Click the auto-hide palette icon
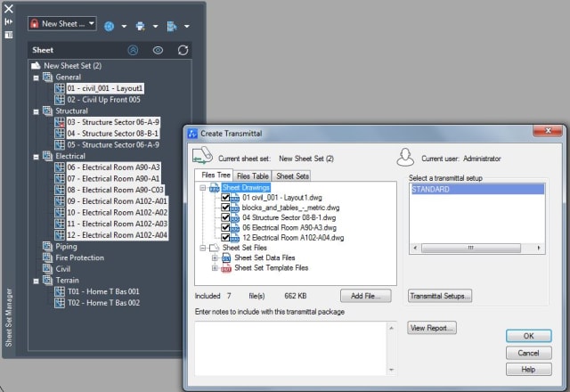Viewport: 570px width, 392px height. tap(8, 22)
